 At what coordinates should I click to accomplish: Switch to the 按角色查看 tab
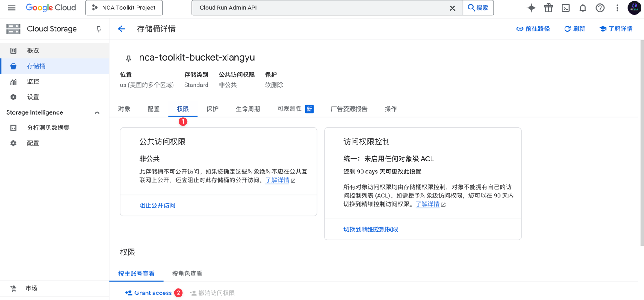click(187, 273)
